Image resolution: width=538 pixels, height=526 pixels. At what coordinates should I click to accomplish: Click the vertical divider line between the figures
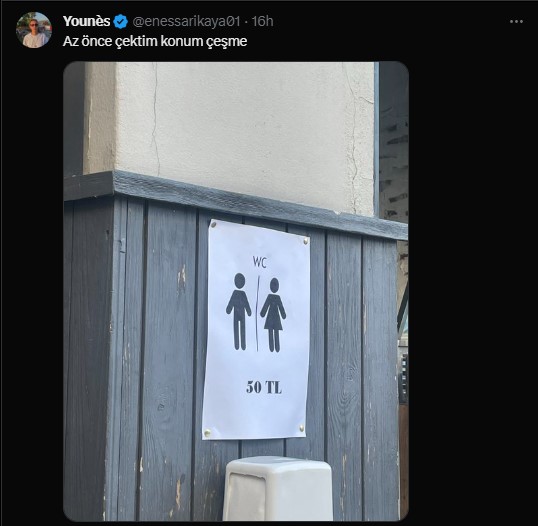click(x=257, y=313)
